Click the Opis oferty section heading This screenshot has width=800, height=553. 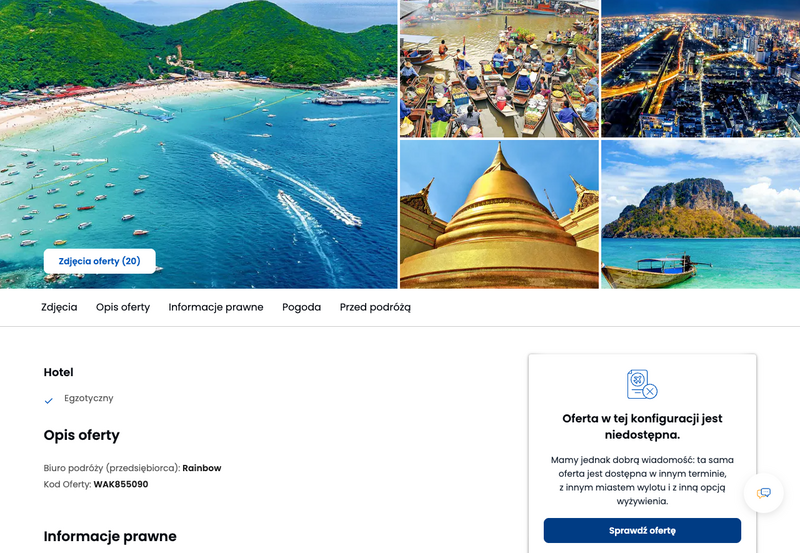coord(82,435)
